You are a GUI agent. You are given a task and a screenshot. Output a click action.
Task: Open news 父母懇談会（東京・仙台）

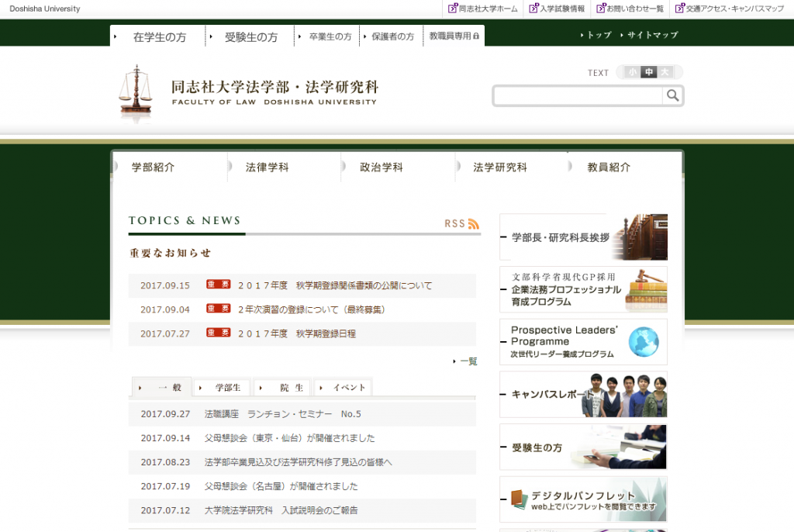289,438
